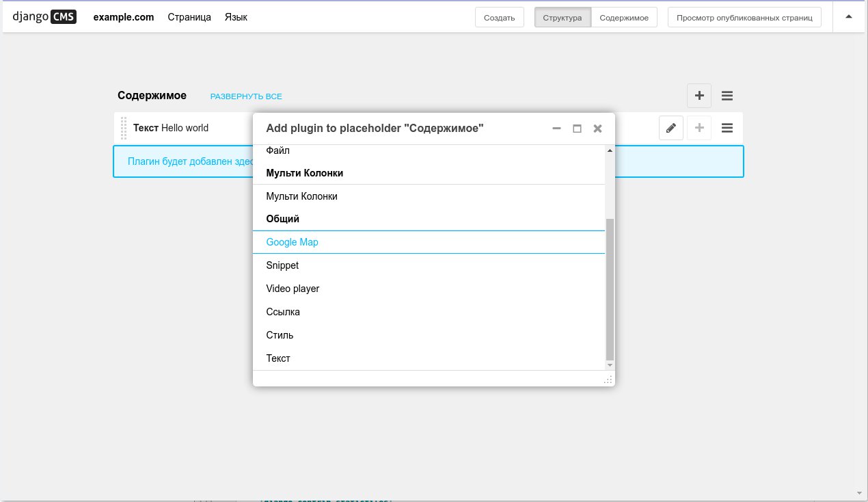Click Просмотр опубликованных страниц button

tap(744, 17)
